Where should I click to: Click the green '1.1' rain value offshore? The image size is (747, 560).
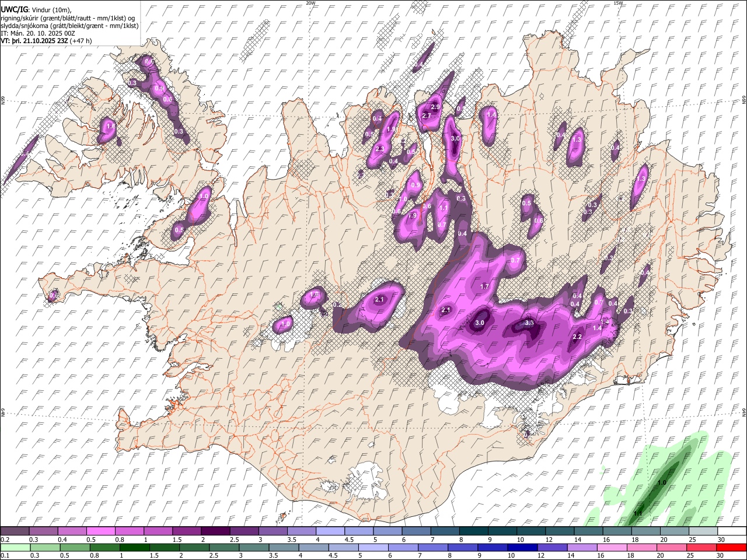pos(638,513)
